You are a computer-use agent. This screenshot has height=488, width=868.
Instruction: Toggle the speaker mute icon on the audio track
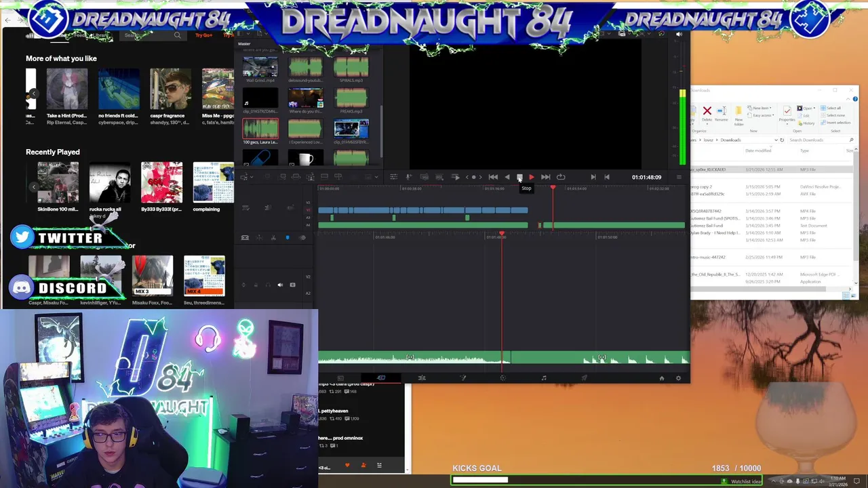pyautogui.click(x=280, y=285)
